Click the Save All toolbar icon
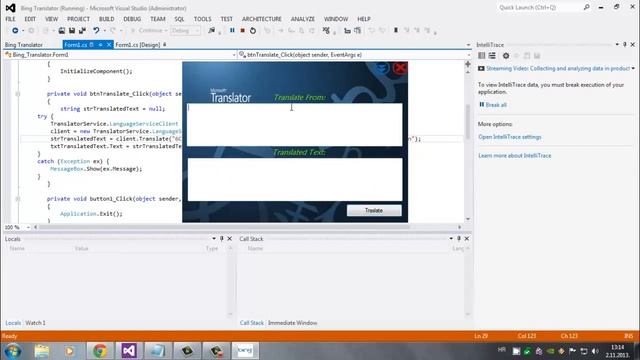This screenshot has height=360, width=640. click(x=82, y=31)
